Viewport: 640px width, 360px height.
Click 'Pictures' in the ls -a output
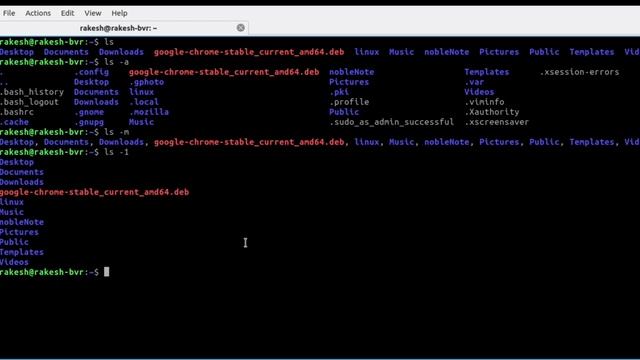(x=349, y=82)
